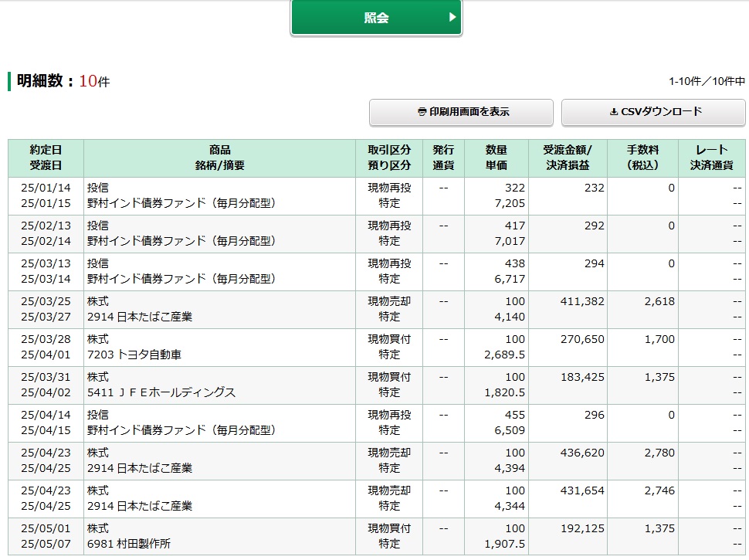The height and width of the screenshot is (560, 749).
Task: Select the 受渡金額/決済損益 column header
Action: pos(568,158)
